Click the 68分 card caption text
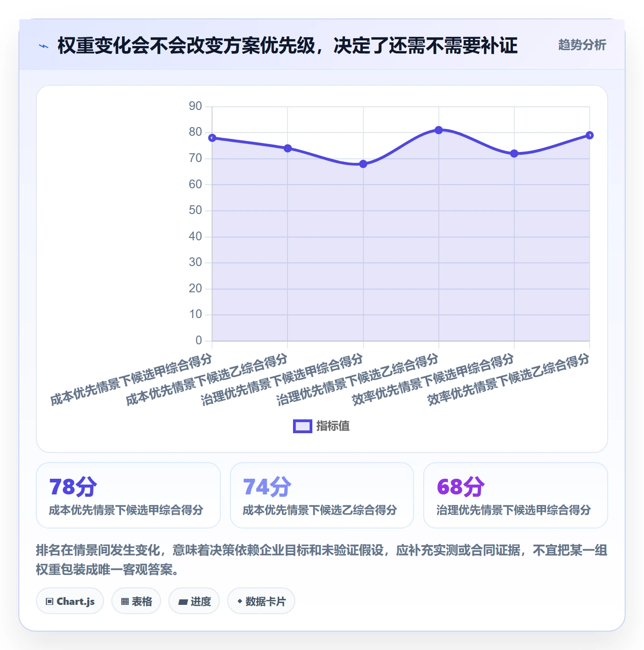 513,510
